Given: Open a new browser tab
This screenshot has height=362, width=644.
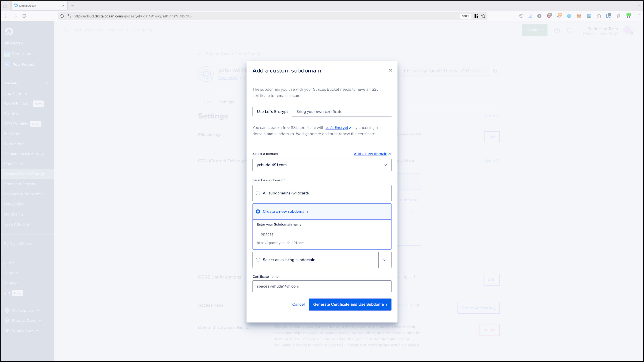Looking at the screenshot, I should coord(73,6).
